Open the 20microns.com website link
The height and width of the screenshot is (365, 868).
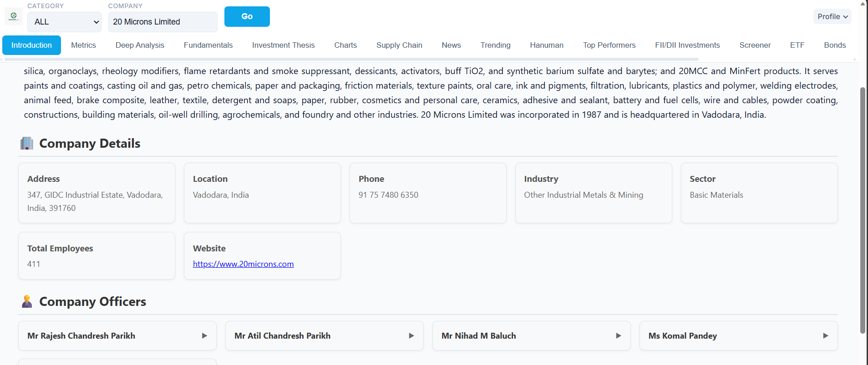(x=243, y=264)
